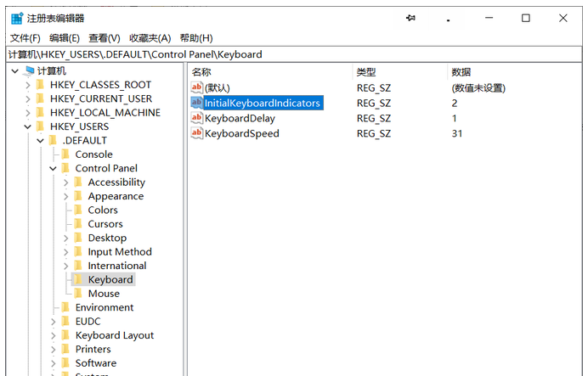Click the KeyboardDelay string value icon

tap(197, 119)
